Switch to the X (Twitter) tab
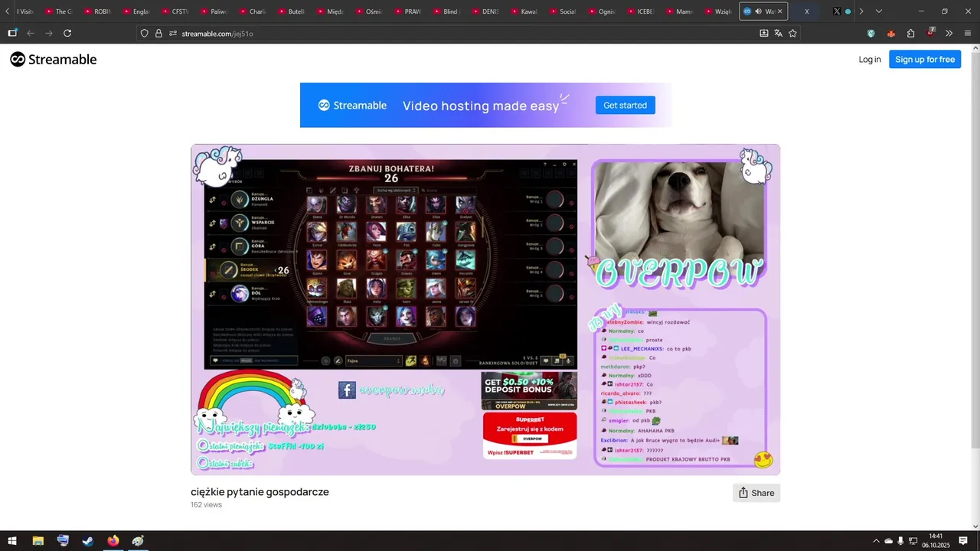The height and width of the screenshot is (551, 980). tap(841, 11)
